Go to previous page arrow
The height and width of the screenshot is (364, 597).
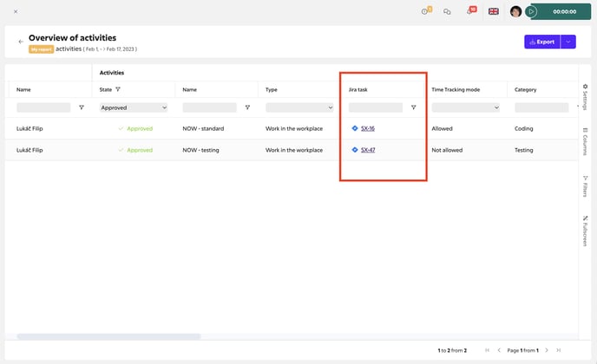[x=499, y=350]
